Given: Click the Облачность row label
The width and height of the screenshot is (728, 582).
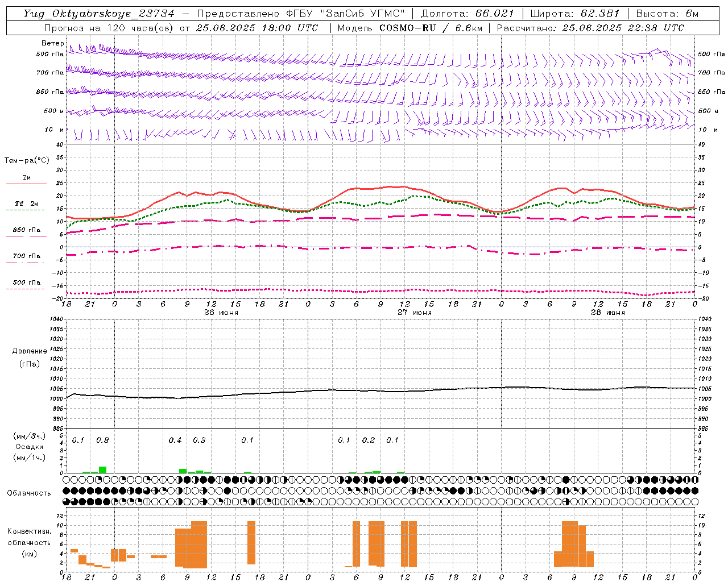Looking at the screenshot, I should pos(29,493).
